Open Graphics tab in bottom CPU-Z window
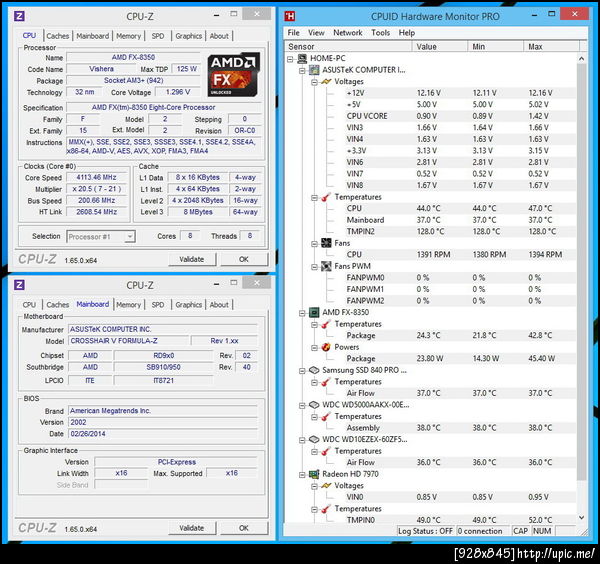The height and width of the screenshot is (564, 600). pyautogui.click(x=189, y=305)
